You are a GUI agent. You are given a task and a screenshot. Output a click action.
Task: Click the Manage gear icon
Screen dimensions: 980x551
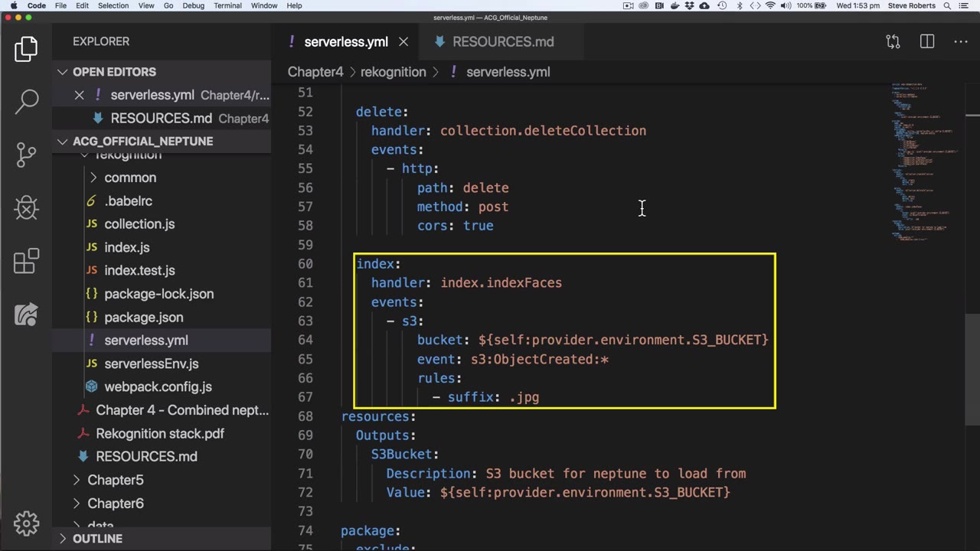[27, 523]
